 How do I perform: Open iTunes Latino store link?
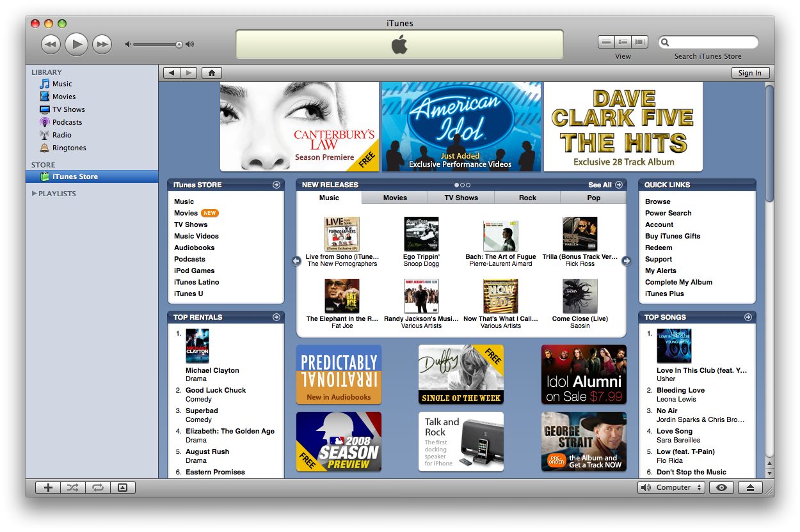point(196,282)
